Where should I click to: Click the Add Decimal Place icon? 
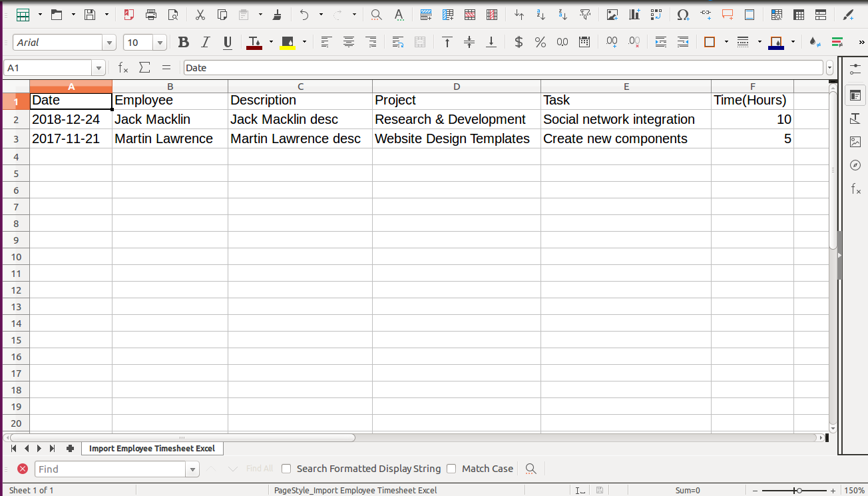click(x=612, y=43)
